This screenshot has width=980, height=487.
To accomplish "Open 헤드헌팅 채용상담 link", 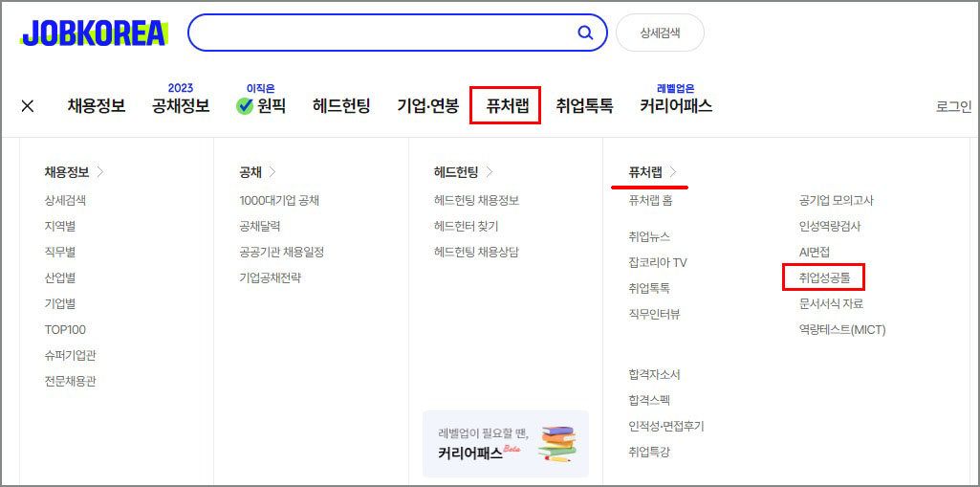I will point(476,252).
